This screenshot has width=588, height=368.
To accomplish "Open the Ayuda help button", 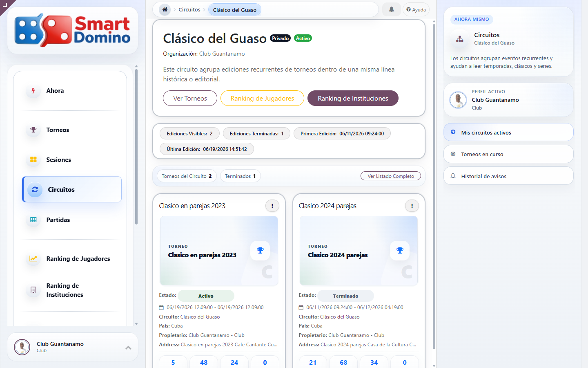I will click(416, 9).
